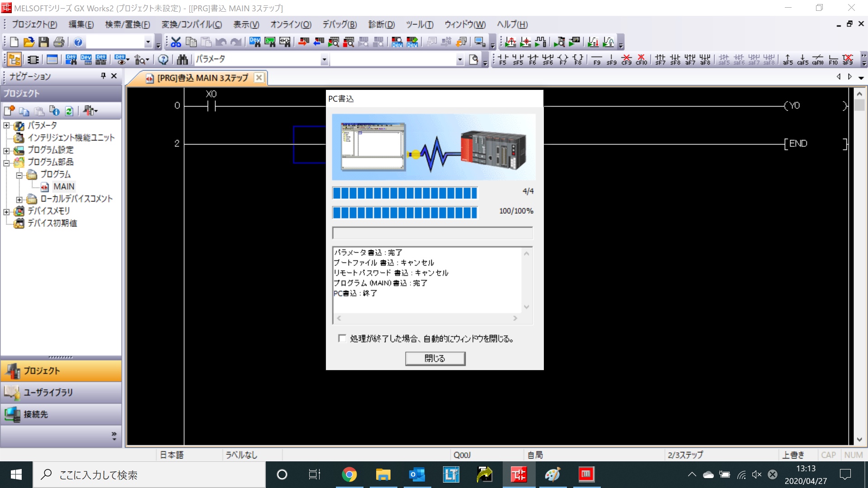Viewport: 868px width, 488px height.
Task: Select デバイス初期値 tree item
Action: [52, 223]
